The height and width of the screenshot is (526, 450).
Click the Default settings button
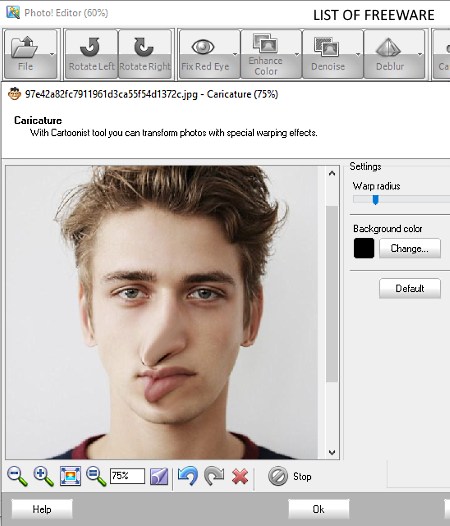tap(410, 288)
